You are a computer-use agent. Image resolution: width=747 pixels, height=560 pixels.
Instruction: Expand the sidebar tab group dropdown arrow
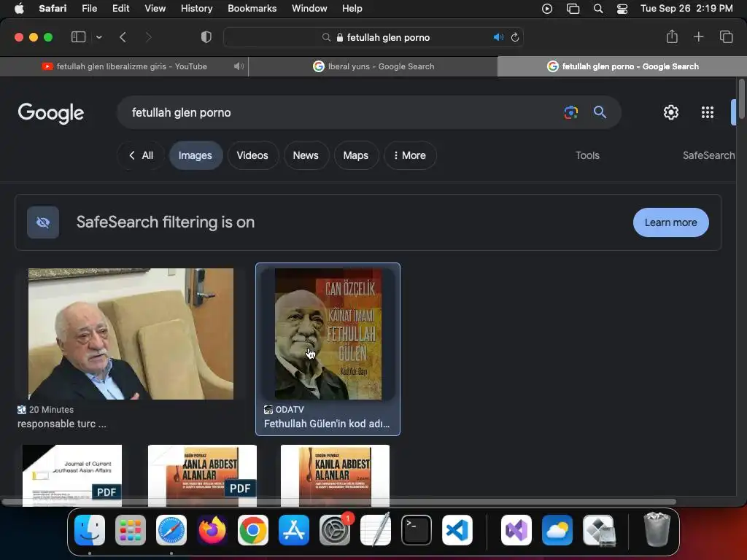tap(98, 37)
